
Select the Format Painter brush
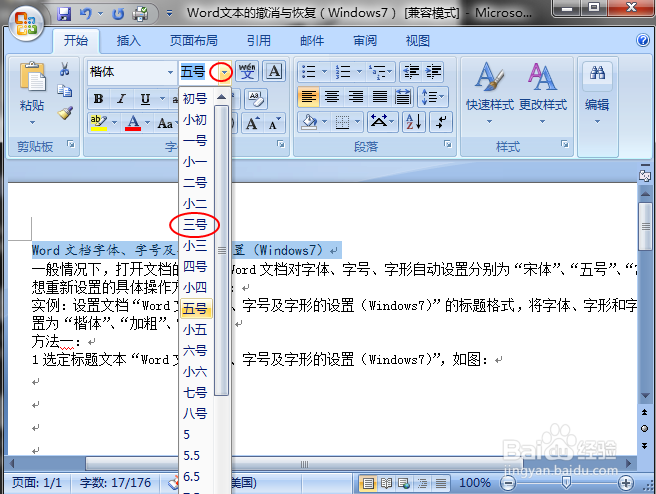click(65, 113)
